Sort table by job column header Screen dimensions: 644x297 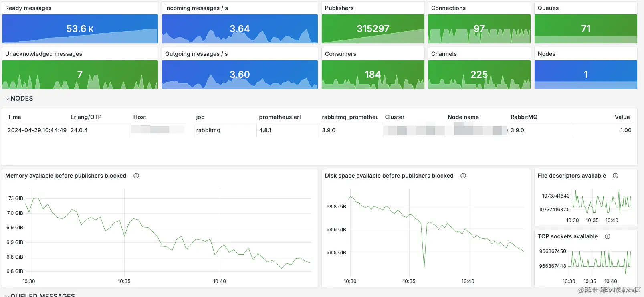[x=200, y=117]
